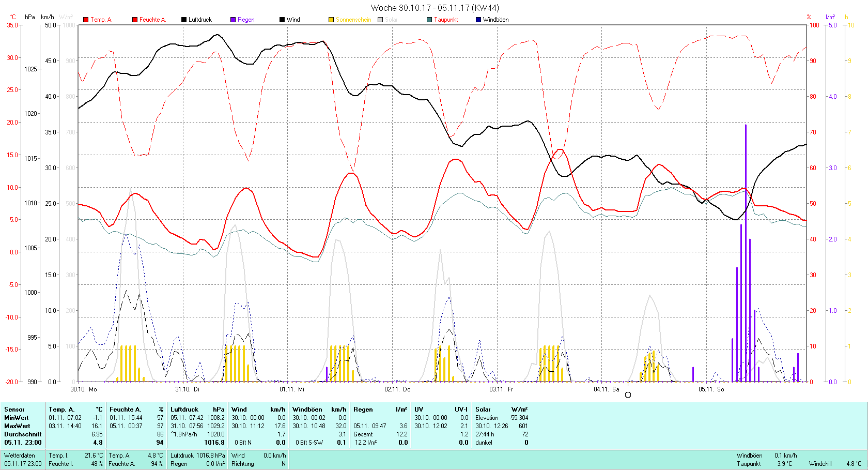Select the Regen legend label

246,20
